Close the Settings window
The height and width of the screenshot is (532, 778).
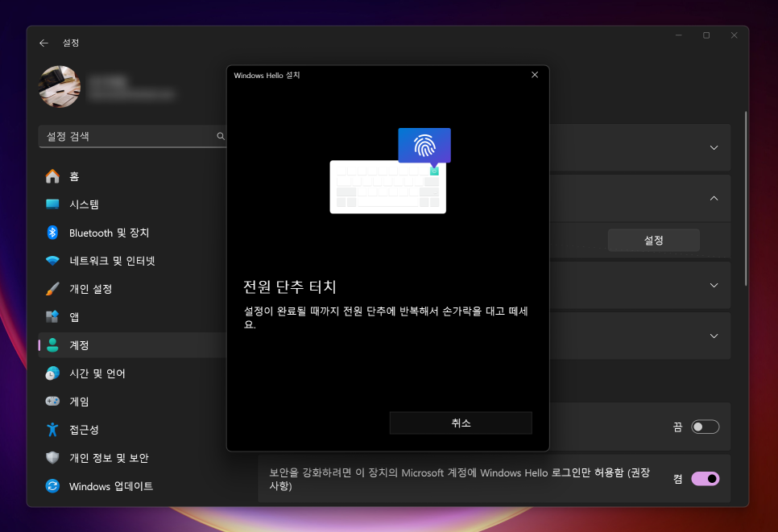[734, 35]
